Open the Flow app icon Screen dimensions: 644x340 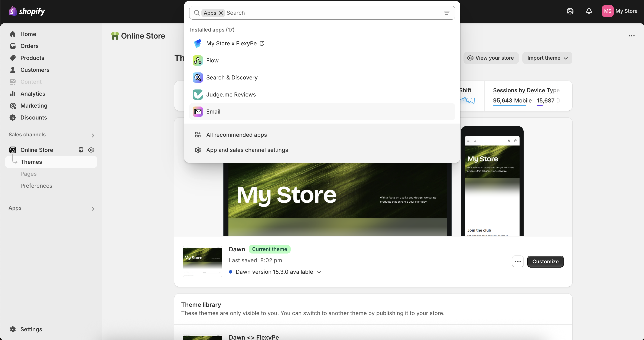coord(198,61)
